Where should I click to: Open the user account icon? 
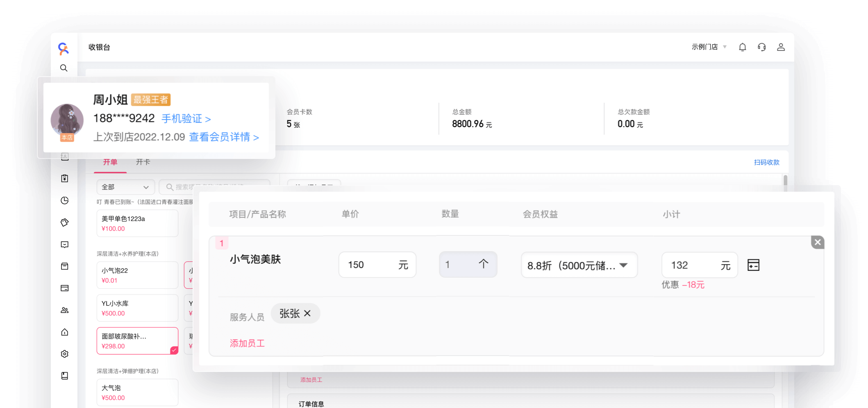click(781, 47)
